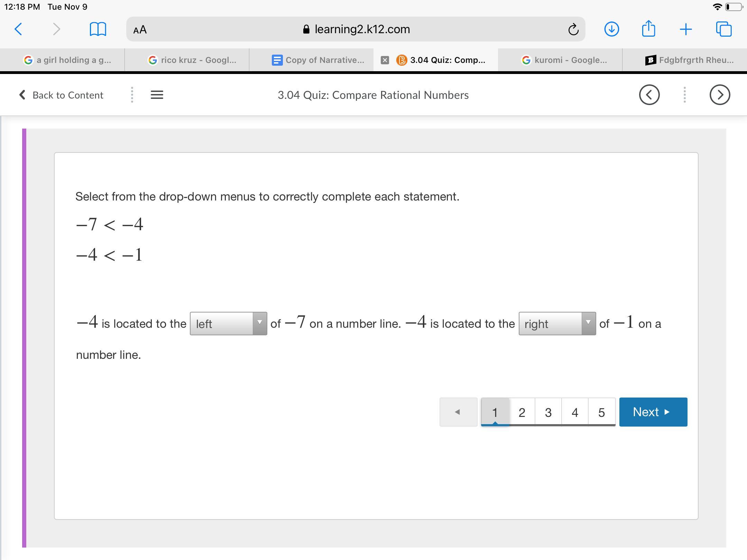Click Back to Content link
Screen dimensions: 747x560
click(62, 95)
